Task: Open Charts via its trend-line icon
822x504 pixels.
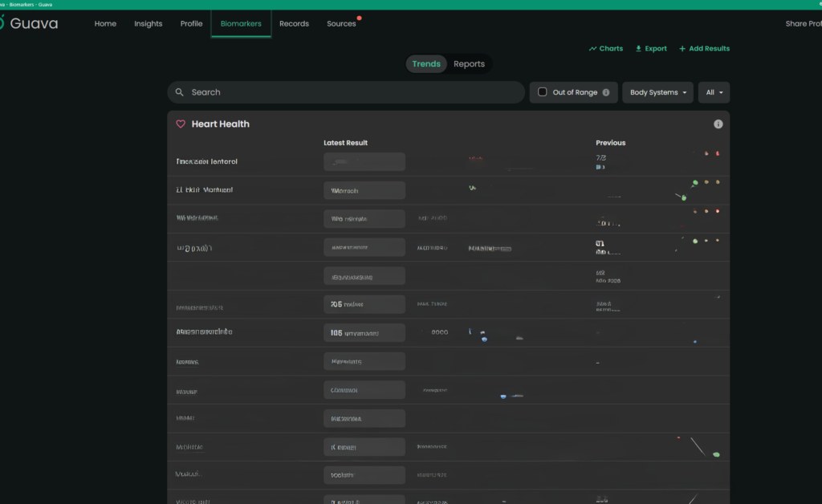Action: [592, 49]
